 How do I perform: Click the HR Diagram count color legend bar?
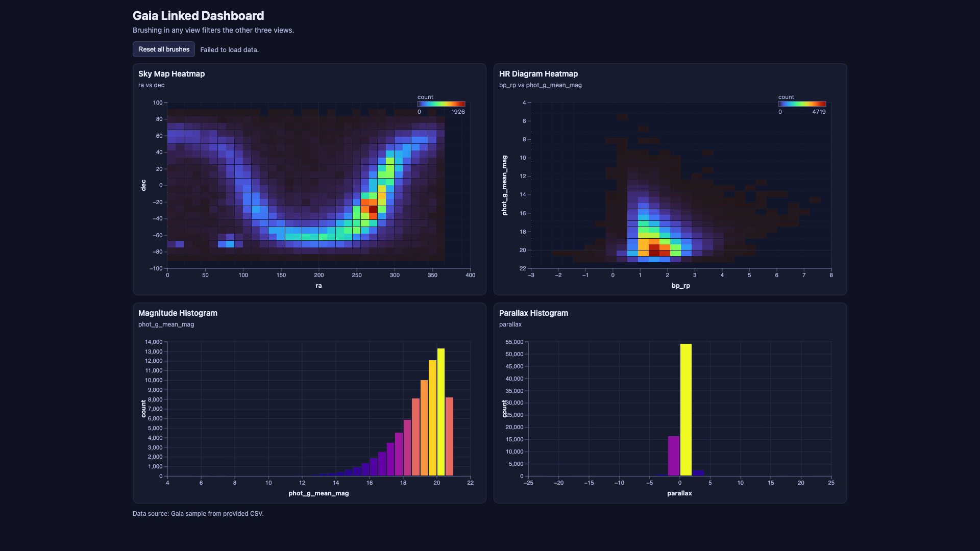point(802,104)
